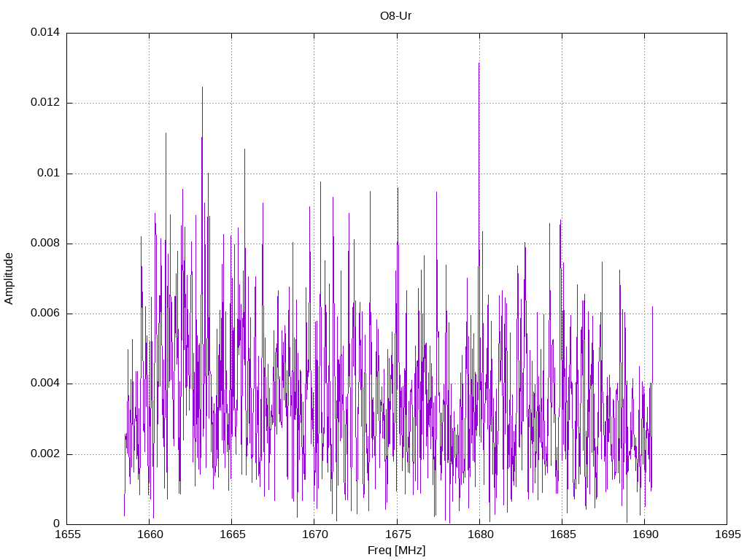Click the x-axis tick label 1680
Viewport: 747px width, 560px height.
480,534
